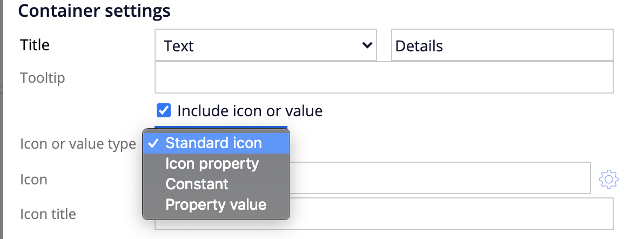The image size is (644, 239).
Task: Click the 'Tooltip' field label
Action: click(x=43, y=77)
